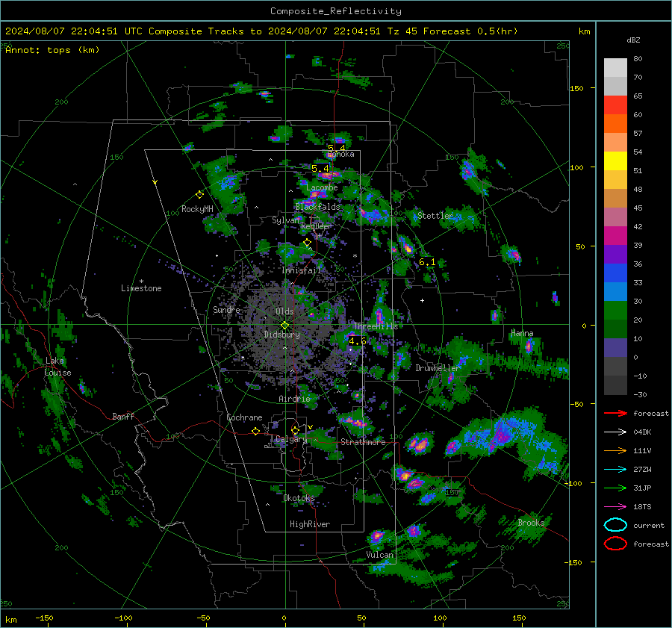Image resolution: width=672 pixels, height=628 pixels.
Task: Click the dBZ legend heading
Action: [633, 40]
